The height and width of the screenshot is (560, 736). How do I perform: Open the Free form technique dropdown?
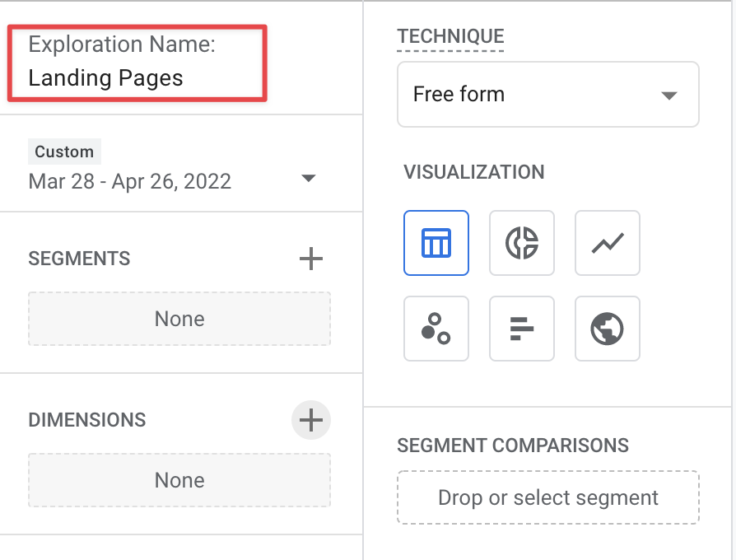(x=548, y=95)
